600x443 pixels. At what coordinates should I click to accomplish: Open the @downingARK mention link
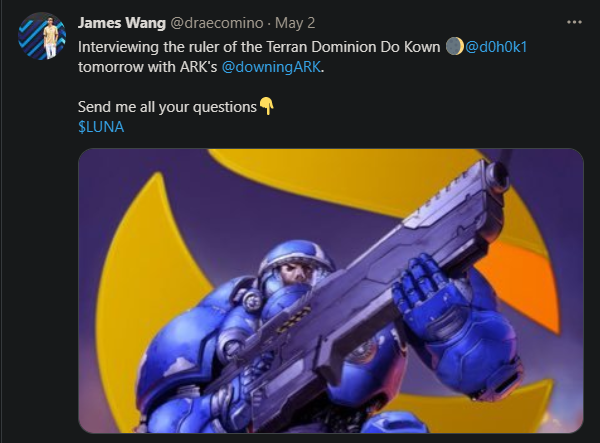[x=271, y=67]
